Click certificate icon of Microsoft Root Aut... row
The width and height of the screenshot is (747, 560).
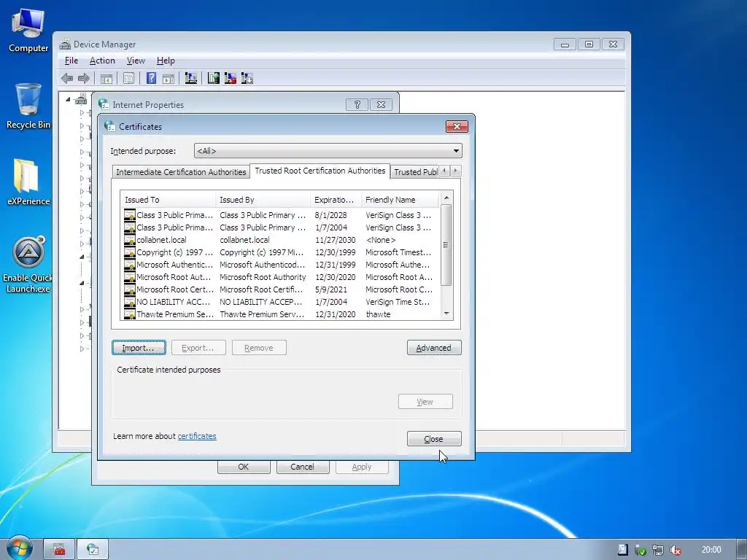tap(130, 277)
